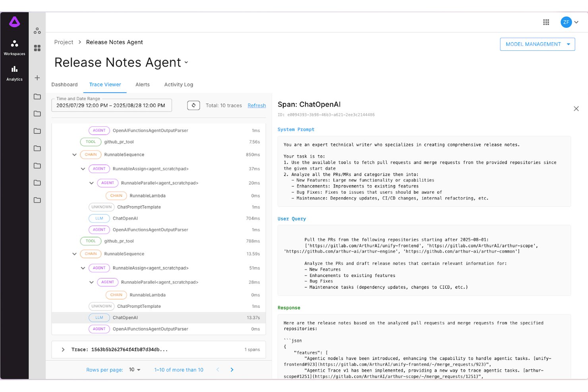Click the 'Span: ChatOpenAI' panel title
Screen dimensions: 588x392
click(309, 104)
